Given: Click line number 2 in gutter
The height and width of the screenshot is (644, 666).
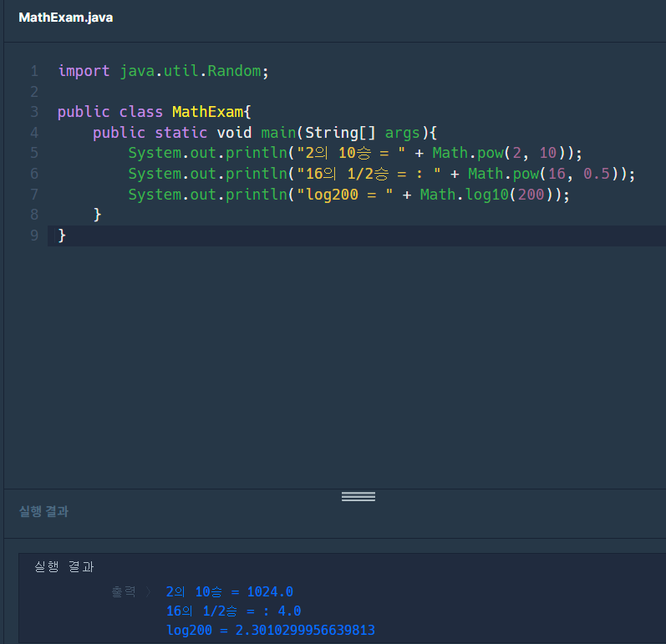Looking at the screenshot, I should pyautogui.click(x=34, y=92).
